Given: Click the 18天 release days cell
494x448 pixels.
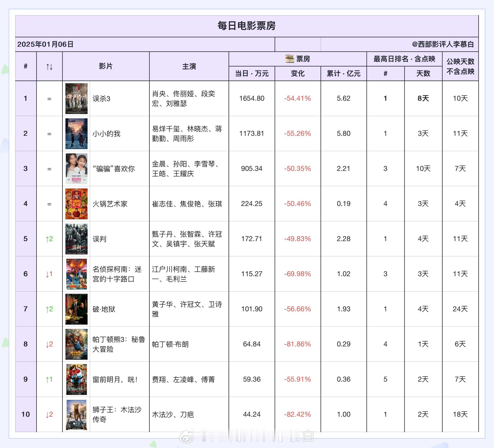Looking at the screenshot, I should click(460, 415).
